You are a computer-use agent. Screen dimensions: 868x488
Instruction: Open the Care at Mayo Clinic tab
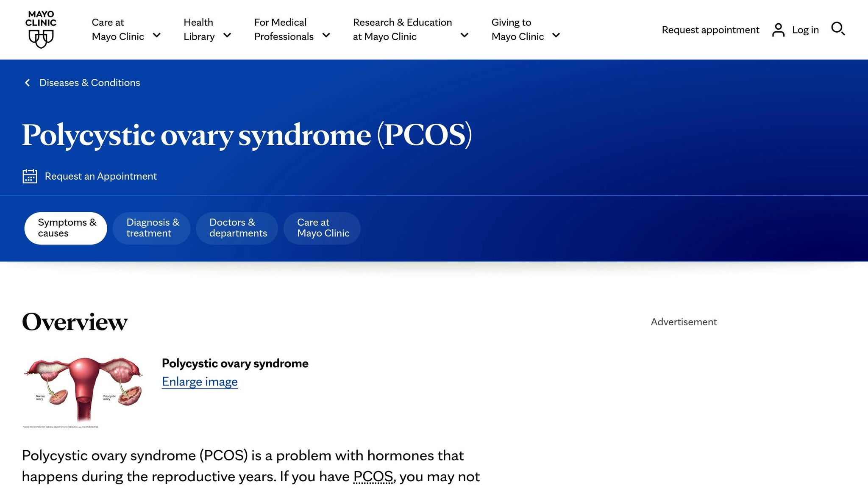(322, 227)
